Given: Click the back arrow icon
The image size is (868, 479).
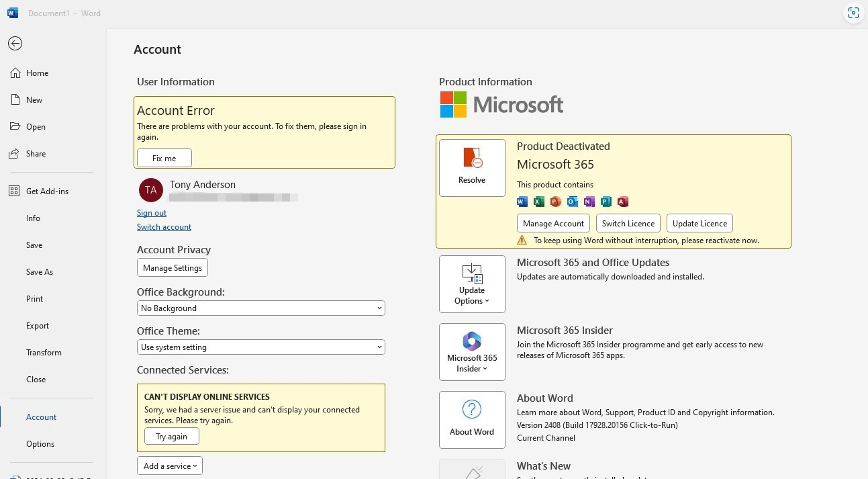Looking at the screenshot, I should coord(15,44).
